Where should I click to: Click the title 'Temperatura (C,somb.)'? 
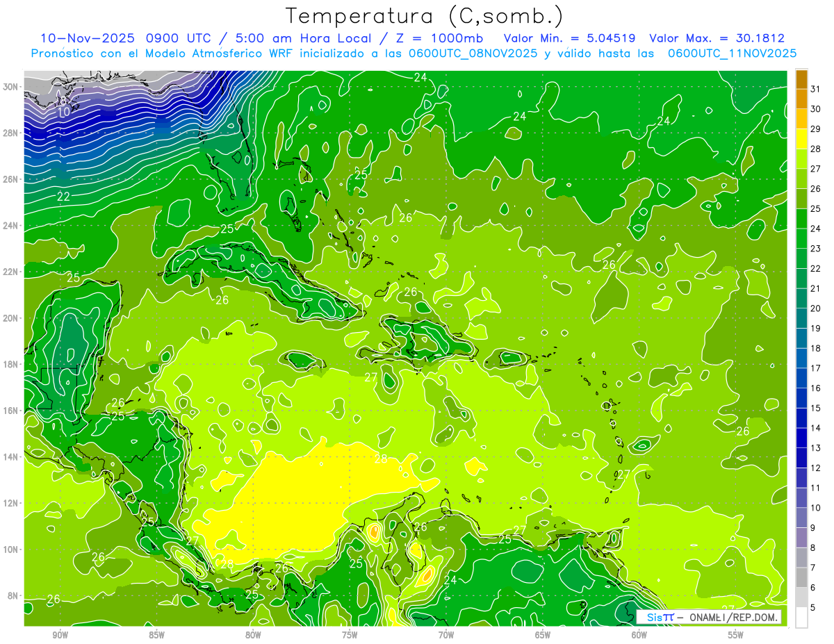click(x=424, y=16)
